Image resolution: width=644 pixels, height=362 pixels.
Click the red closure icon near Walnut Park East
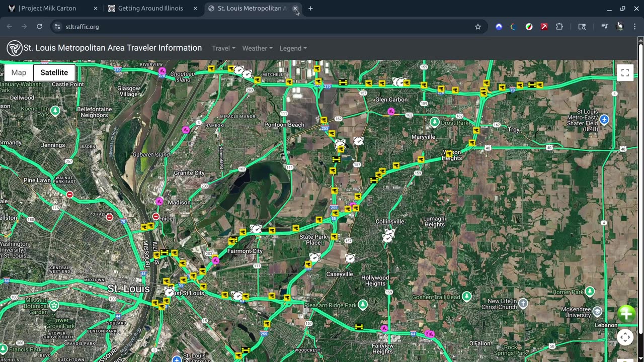(70, 195)
